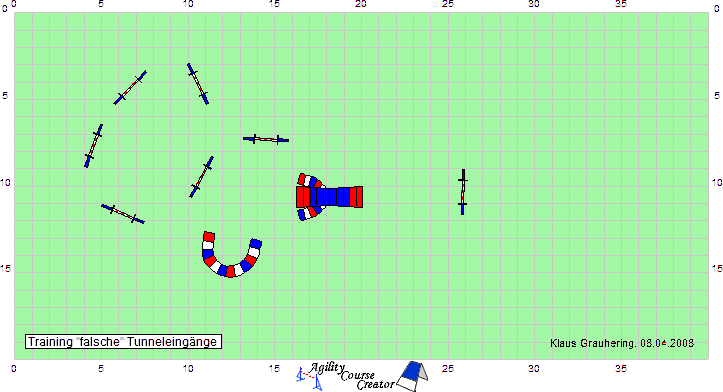Screen dimensions: 723x392
Task: Pick the lowest jump in the left cluster
Action: click(x=123, y=214)
